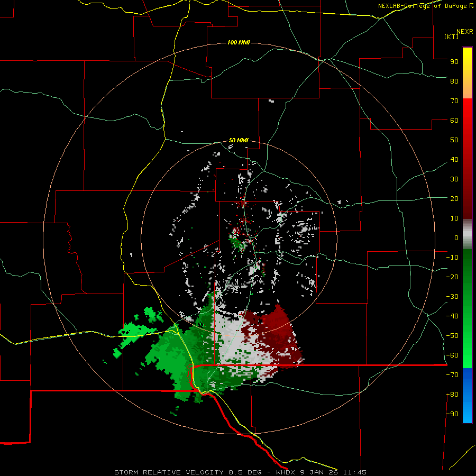Click the gray zero-velocity segment of the scale
Screen dimensions: 476x476
(x=467, y=234)
